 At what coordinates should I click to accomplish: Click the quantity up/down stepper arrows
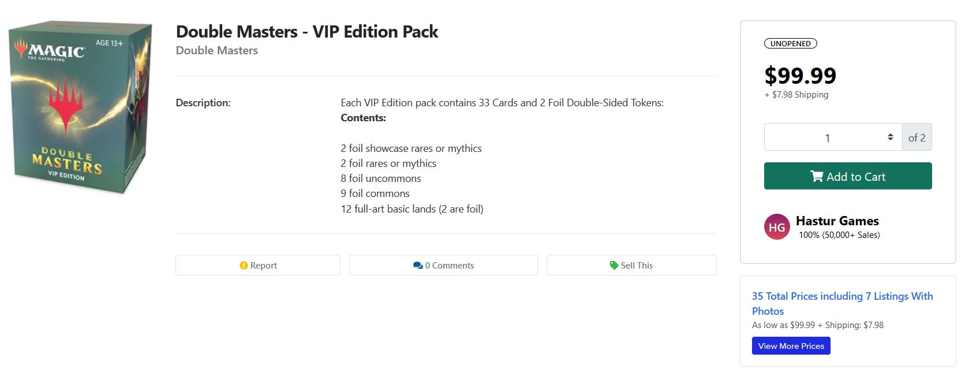coord(891,137)
